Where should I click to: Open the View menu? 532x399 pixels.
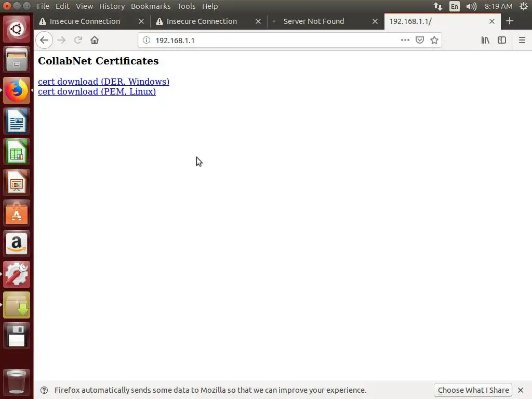click(84, 6)
